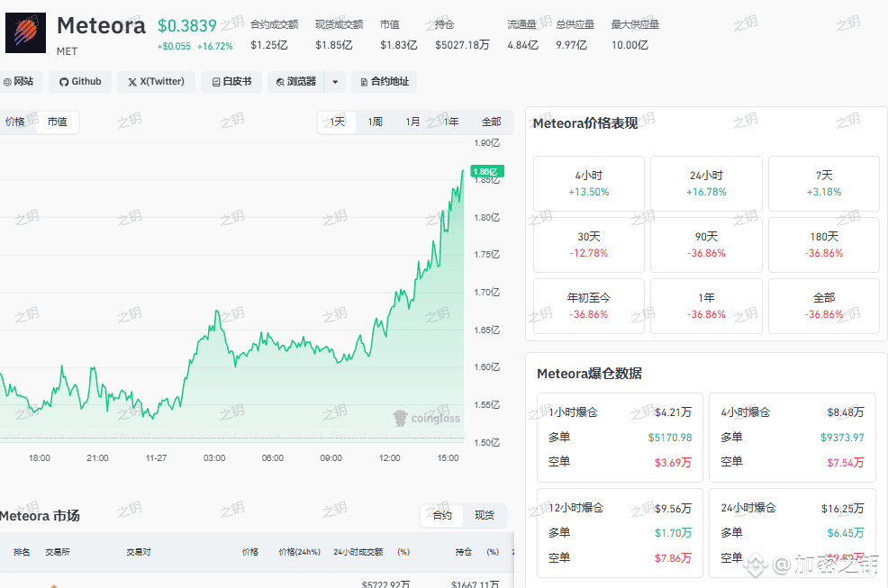Copy the 合约地址 contract address

tap(384, 82)
